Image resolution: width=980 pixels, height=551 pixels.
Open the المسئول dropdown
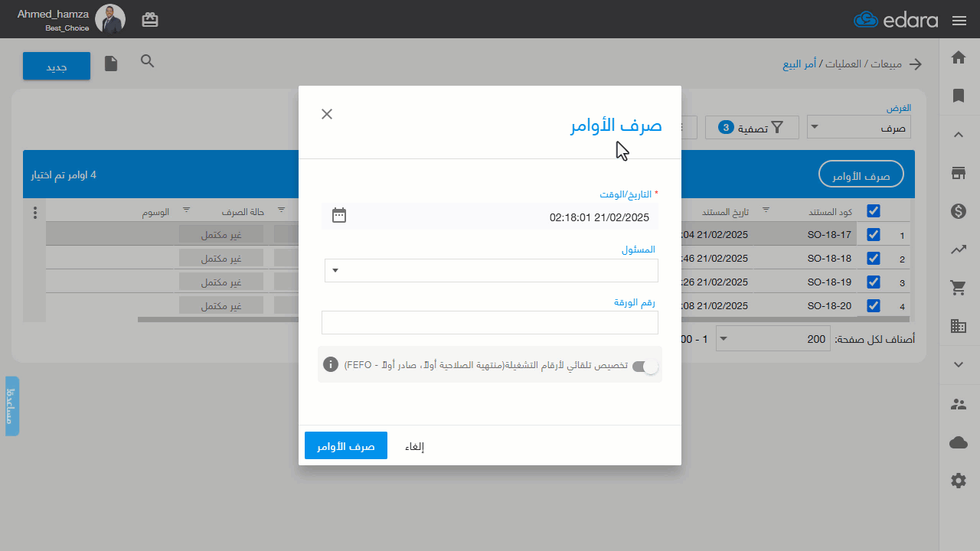tap(492, 270)
